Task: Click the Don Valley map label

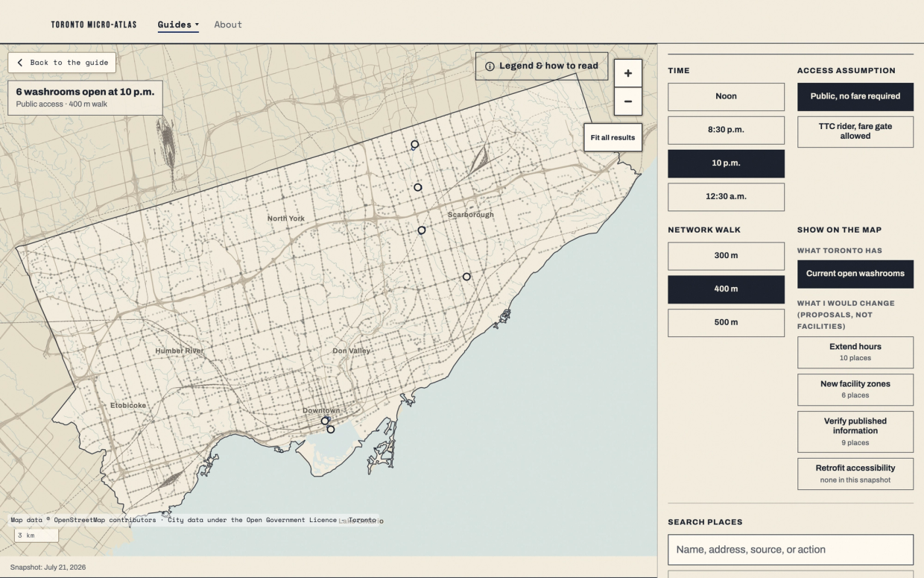Action: (x=351, y=351)
